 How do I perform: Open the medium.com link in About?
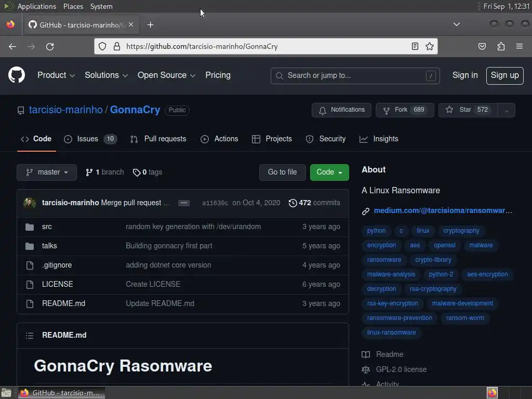pyautogui.click(x=443, y=211)
